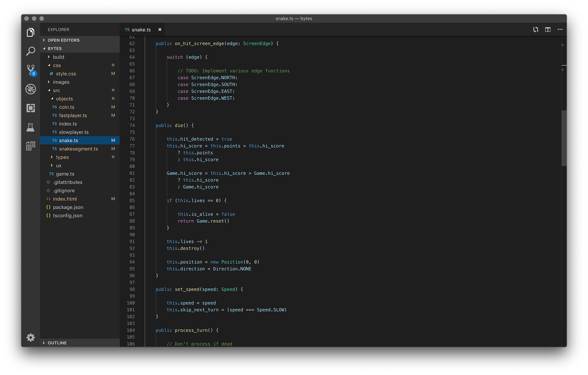Open Source Control showing 8 changes
This screenshot has width=588, height=375.
click(31, 70)
